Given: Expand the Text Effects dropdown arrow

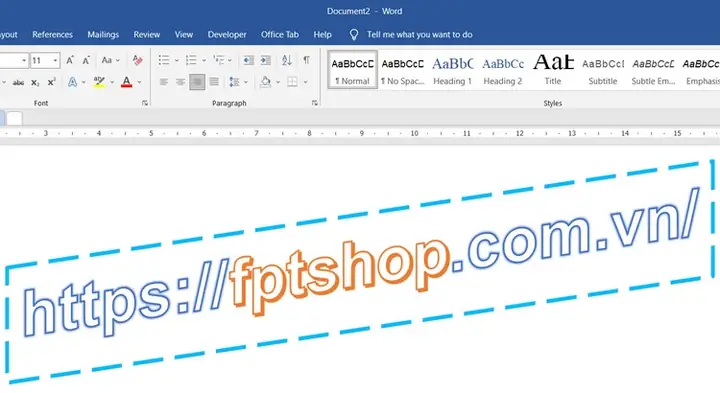Looking at the screenshot, I should tap(84, 83).
